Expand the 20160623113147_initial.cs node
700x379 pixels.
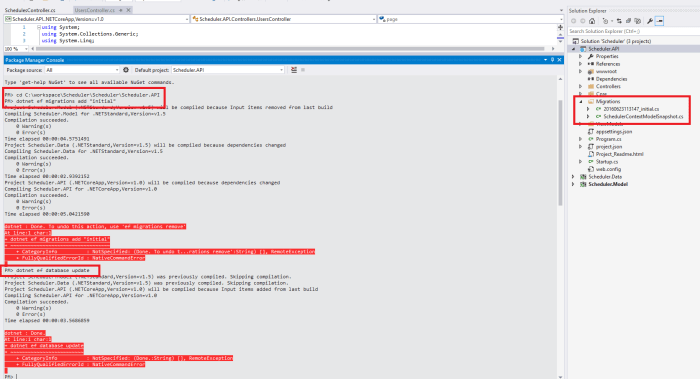[588, 109]
